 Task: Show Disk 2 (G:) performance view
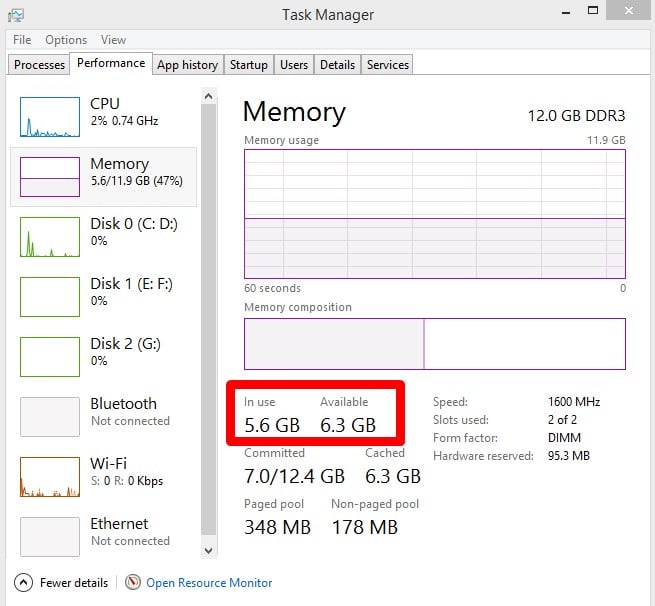[50, 357]
